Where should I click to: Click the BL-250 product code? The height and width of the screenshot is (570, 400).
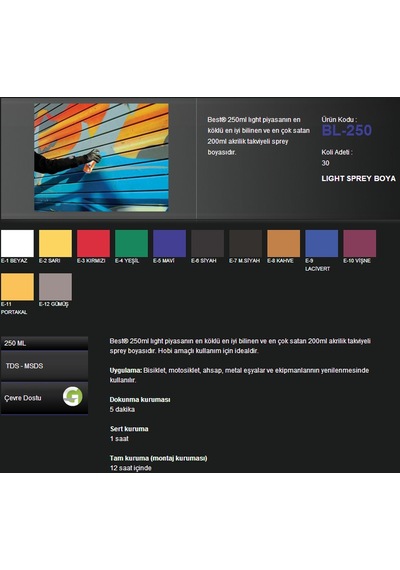pos(347,131)
